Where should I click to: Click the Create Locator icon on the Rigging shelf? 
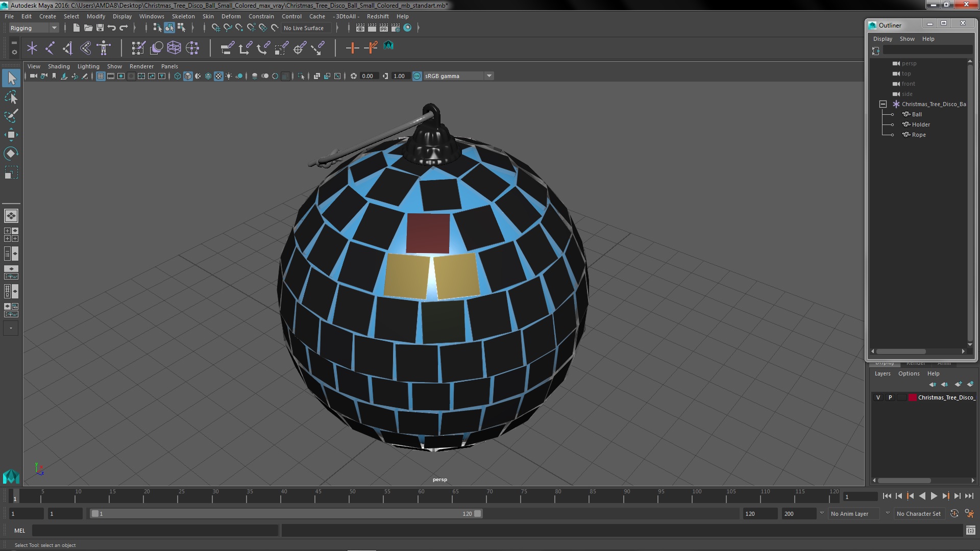[x=32, y=48]
